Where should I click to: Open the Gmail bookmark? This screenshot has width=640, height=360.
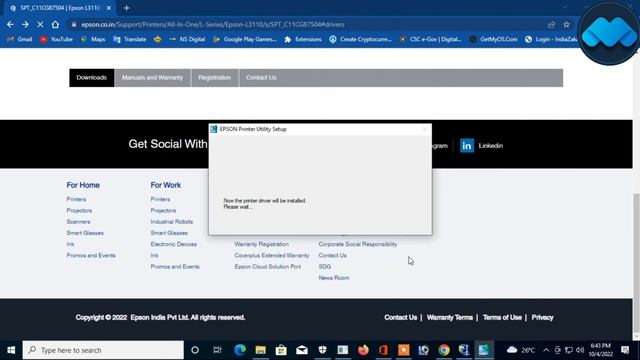point(20,39)
